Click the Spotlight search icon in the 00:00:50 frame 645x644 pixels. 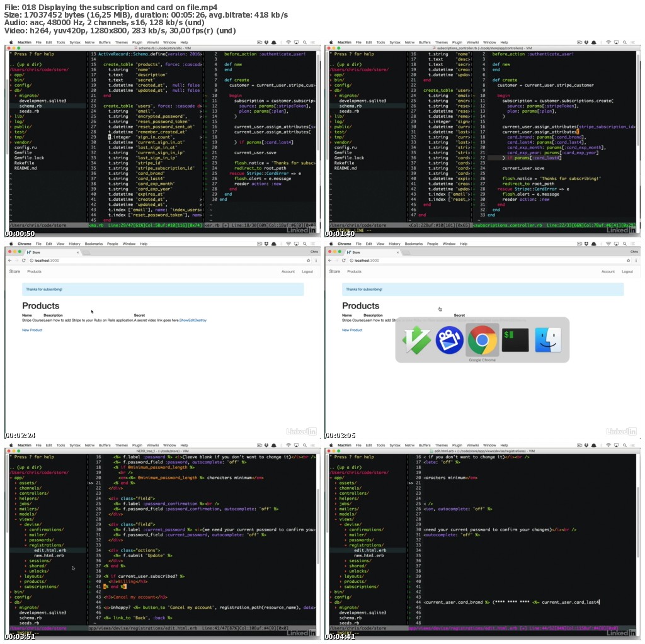point(305,42)
